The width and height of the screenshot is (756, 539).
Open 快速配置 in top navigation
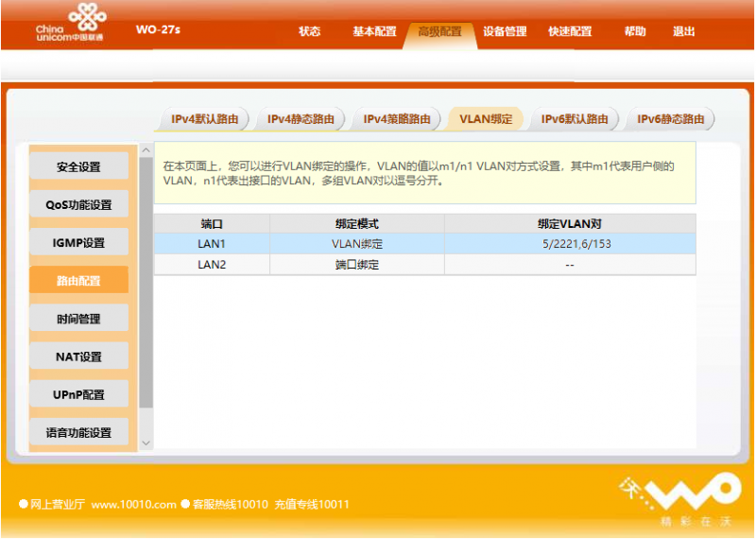570,31
